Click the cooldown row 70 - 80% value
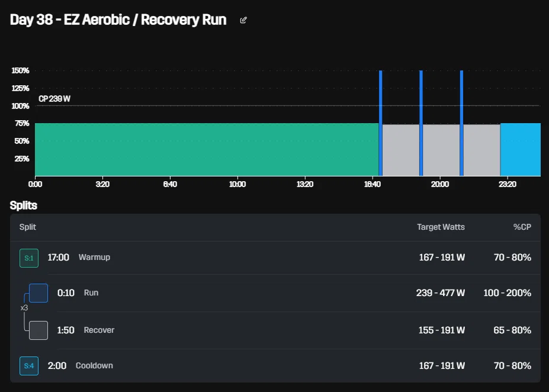Viewport: 549px width, 392px height. click(x=512, y=365)
